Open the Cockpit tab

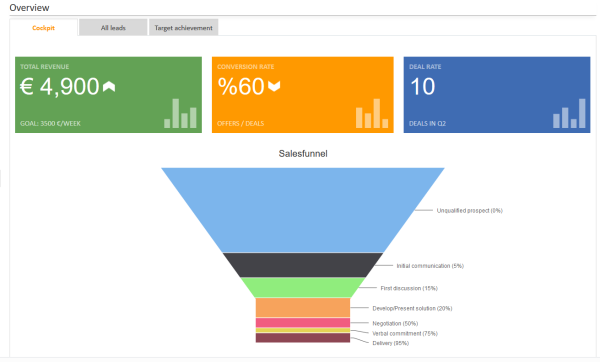click(44, 28)
